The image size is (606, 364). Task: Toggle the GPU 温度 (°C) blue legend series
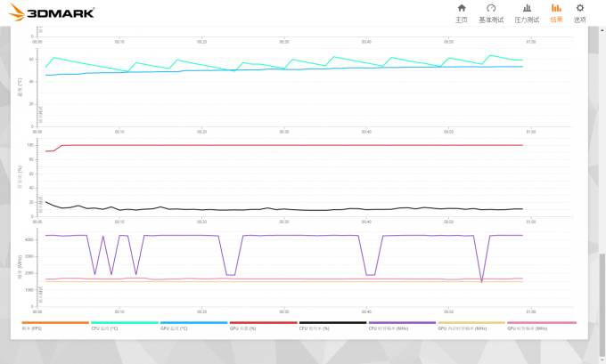(193, 324)
